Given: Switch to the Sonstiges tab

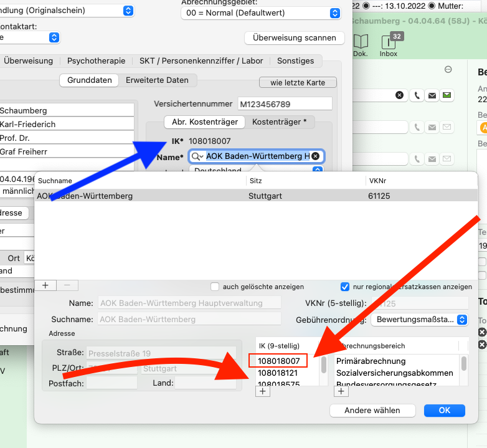Looking at the screenshot, I should pyautogui.click(x=296, y=61).
